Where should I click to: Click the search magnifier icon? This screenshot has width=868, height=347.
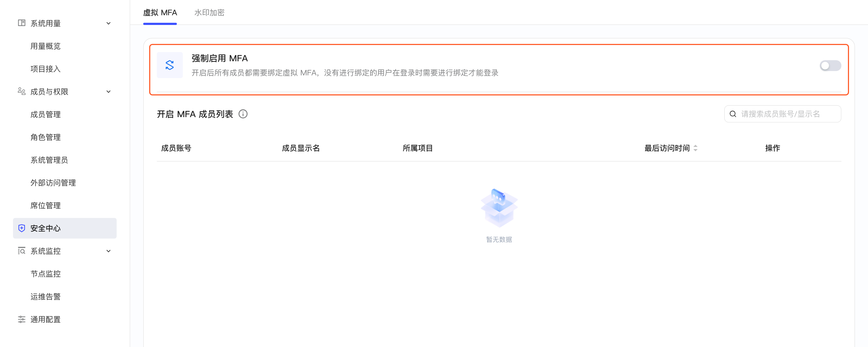(x=733, y=114)
